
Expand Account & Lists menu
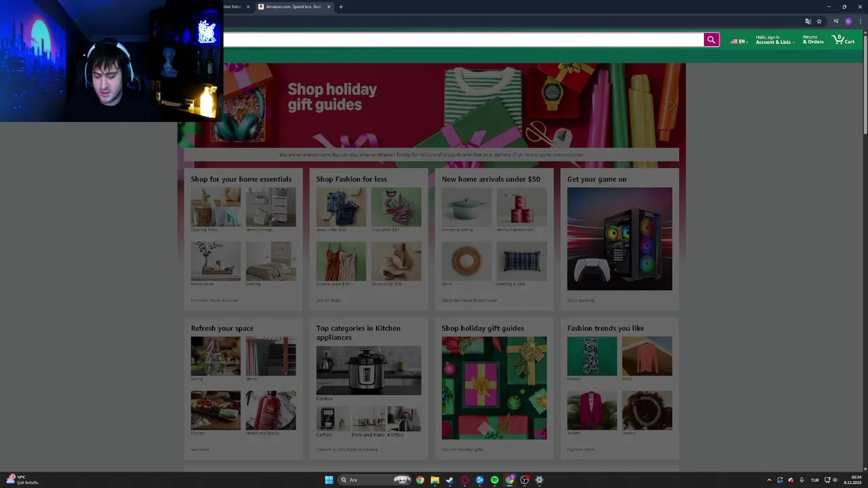pyautogui.click(x=774, y=40)
